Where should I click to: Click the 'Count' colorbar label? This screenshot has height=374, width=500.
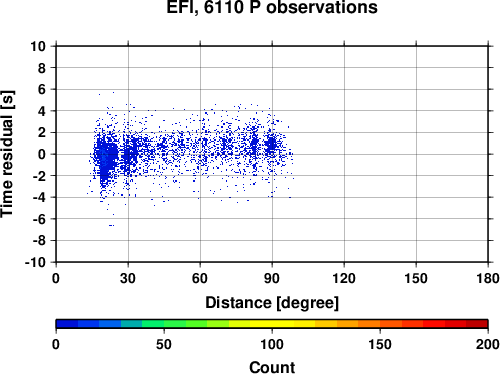pos(272,367)
